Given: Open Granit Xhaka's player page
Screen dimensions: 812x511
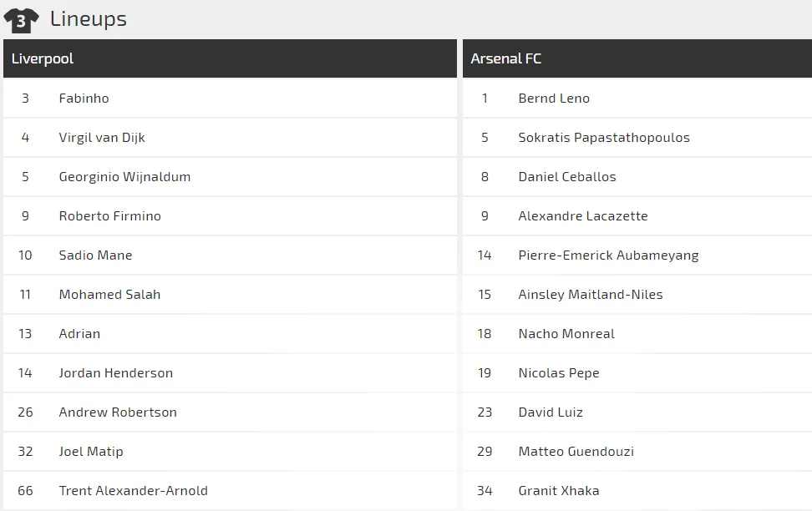Looking at the screenshot, I should click(x=559, y=491).
